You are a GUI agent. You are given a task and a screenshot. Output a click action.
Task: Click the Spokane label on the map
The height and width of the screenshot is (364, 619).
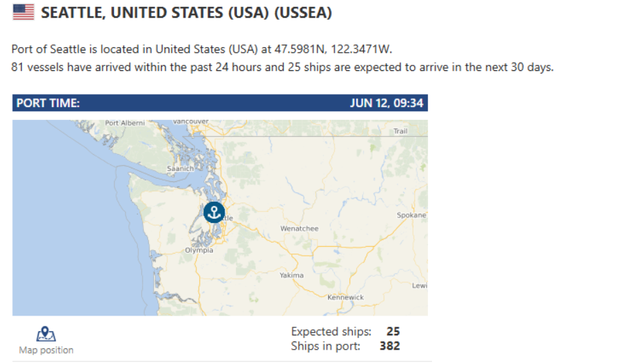(412, 215)
